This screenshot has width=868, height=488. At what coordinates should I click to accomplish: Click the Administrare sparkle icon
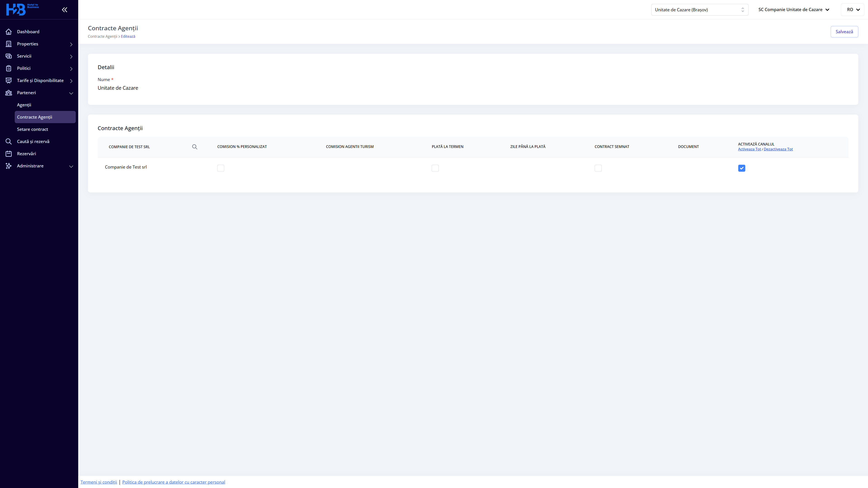click(x=9, y=166)
